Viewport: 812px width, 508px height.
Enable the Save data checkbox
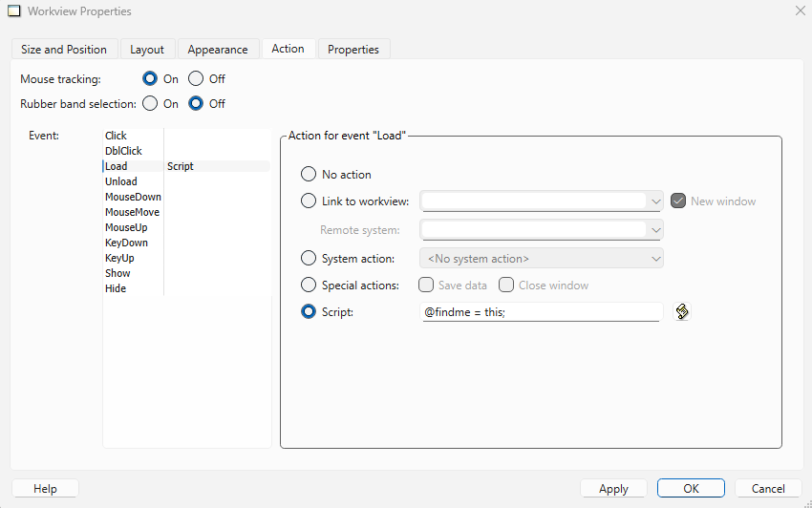[427, 286]
